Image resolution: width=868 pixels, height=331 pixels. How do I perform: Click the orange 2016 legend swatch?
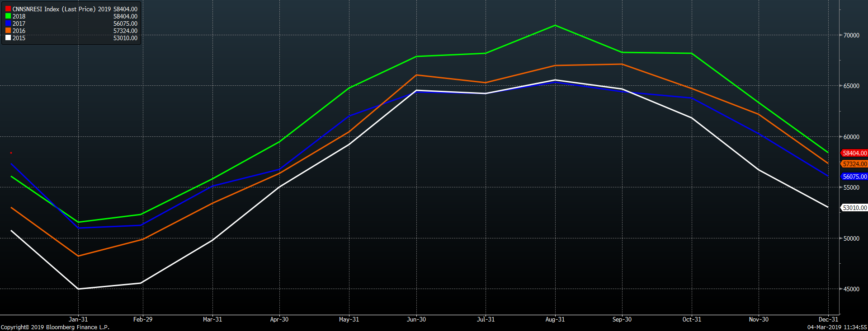click(x=8, y=31)
